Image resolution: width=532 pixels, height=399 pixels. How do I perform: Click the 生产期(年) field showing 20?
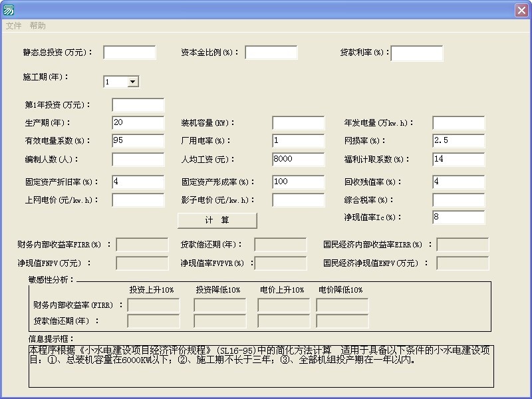pos(138,123)
